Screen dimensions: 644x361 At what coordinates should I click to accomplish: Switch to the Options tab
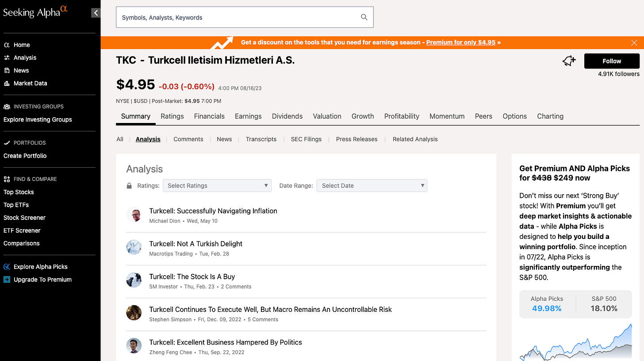point(514,116)
